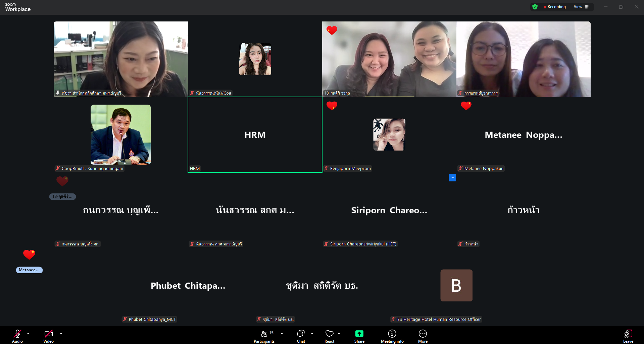Click the green Share screen button
644x344 pixels.
click(x=359, y=336)
